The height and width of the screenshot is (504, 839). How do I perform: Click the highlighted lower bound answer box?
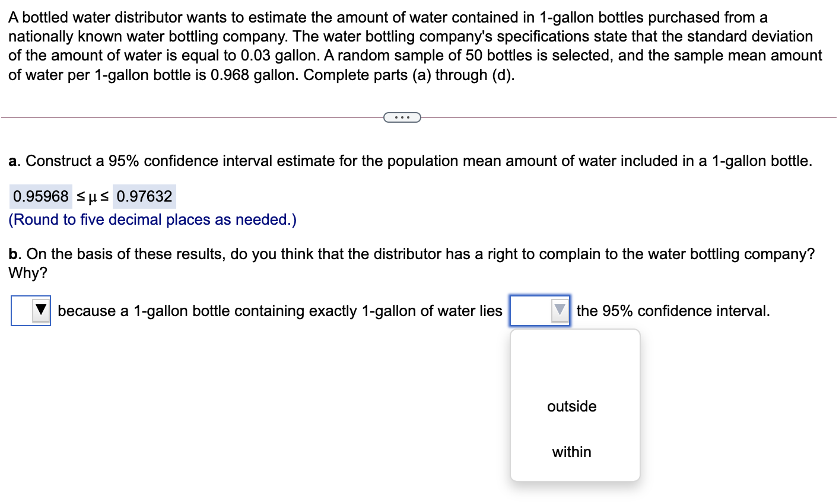pos(40,196)
